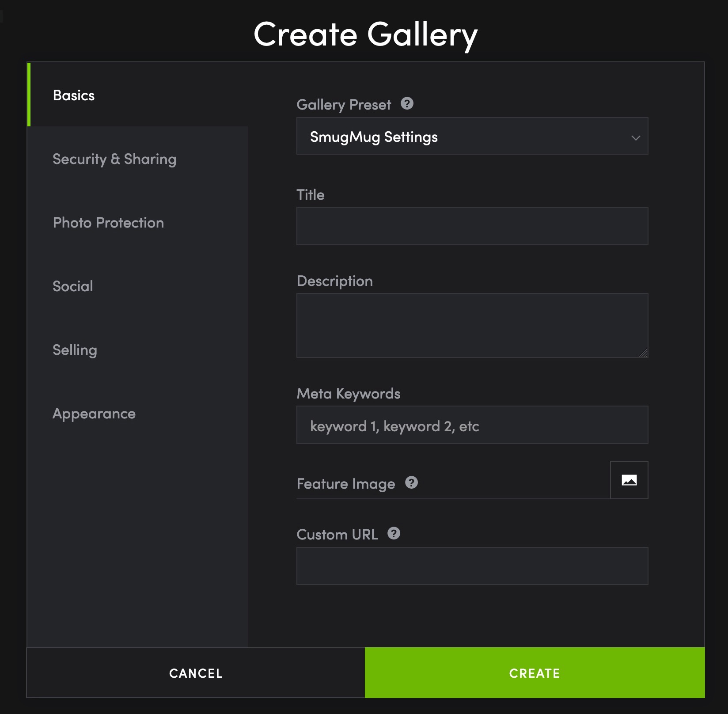The width and height of the screenshot is (728, 714).
Task: Click the green Create button
Action: 535,673
